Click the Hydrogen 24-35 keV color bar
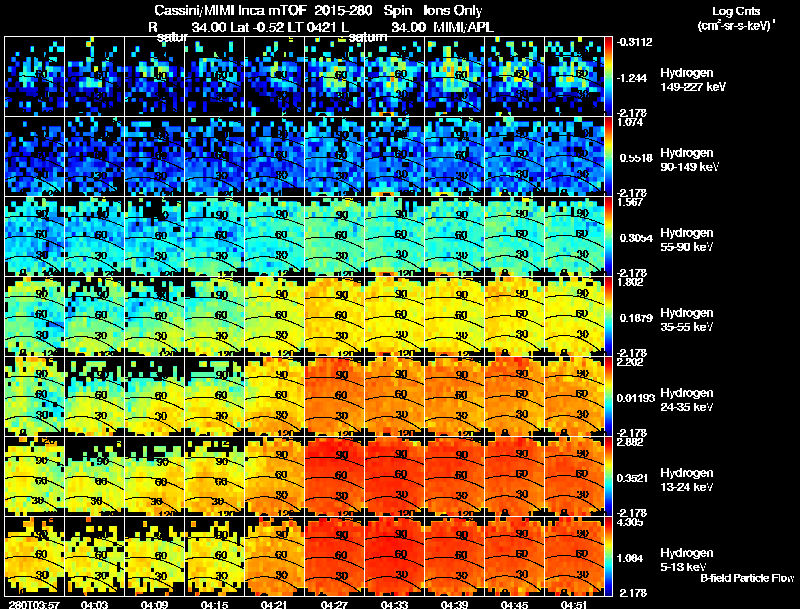The image size is (800, 609). point(608,397)
